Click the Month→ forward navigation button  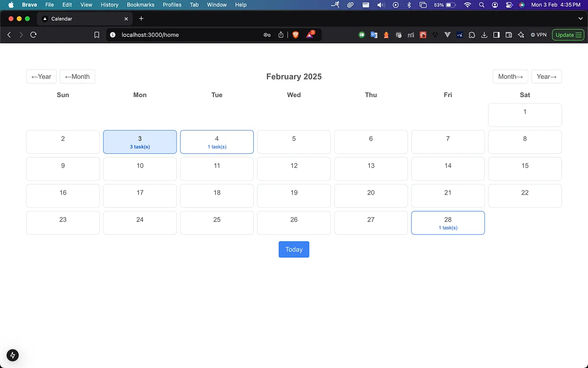510,76
